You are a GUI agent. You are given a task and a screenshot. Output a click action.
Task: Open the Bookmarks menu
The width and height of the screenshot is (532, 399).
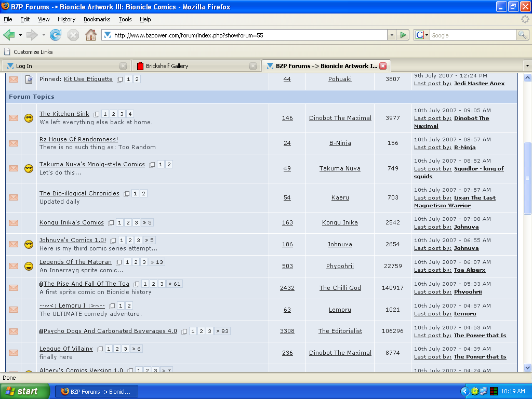pyautogui.click(x=97, y=19)
